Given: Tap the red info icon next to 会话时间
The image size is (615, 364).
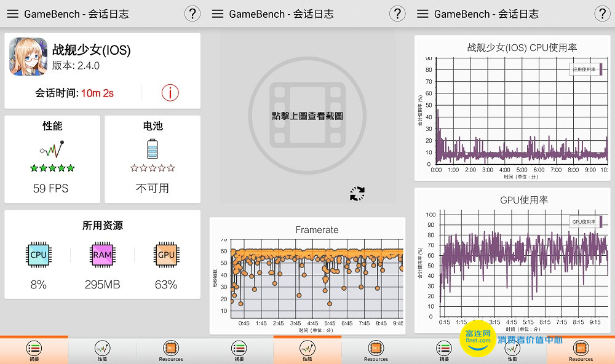Looking at the screenshot, I should pos(170,93).
